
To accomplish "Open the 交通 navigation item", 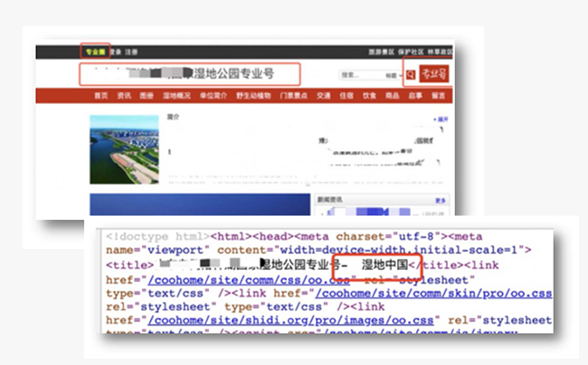I will click(324, 96).
